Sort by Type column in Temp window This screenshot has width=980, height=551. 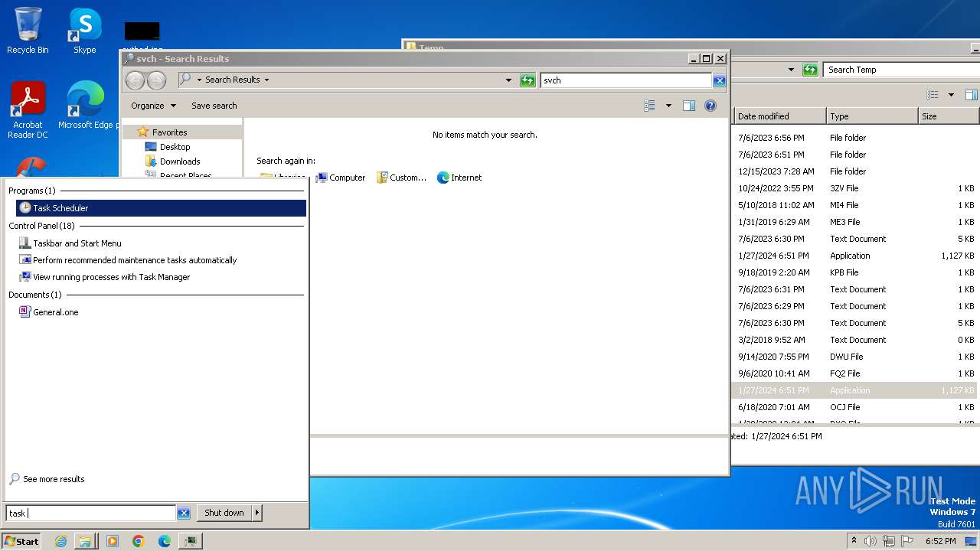(x=872, y=116)
